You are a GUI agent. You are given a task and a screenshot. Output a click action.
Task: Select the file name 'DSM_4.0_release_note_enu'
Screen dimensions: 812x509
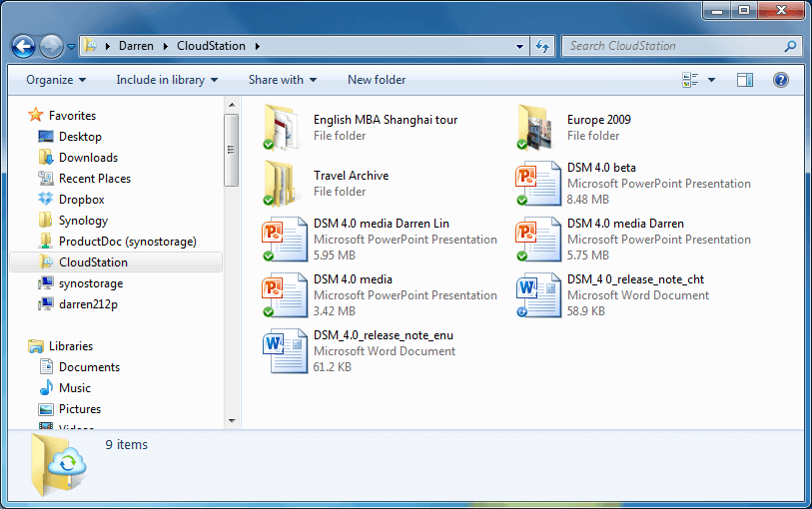[x=384, y=335]
